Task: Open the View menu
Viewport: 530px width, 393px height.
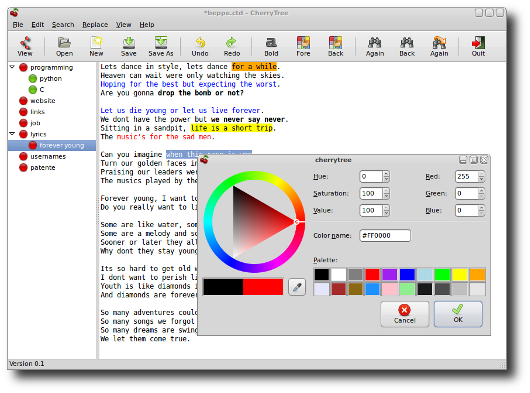Action: (123, 25)
